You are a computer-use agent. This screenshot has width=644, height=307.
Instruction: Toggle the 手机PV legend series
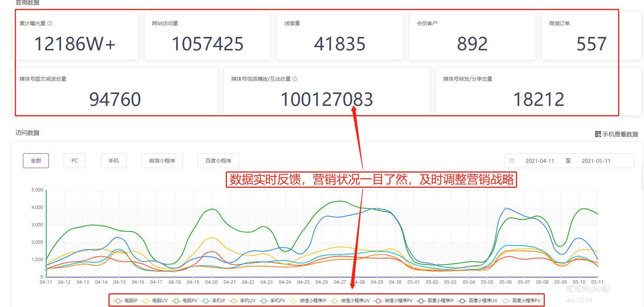tap(273, 301)
